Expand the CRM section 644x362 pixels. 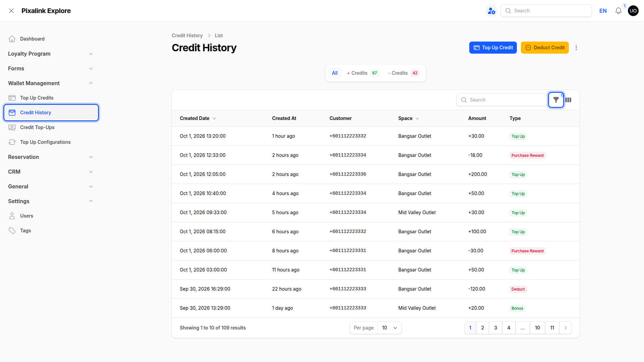pyautogui.click(x=50, y=172)
